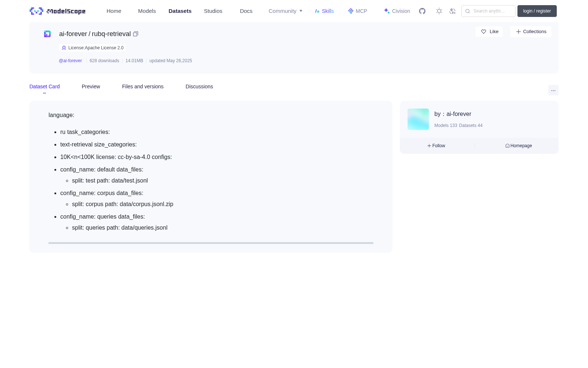Viewport: 588px width, 368px height.
Task: Click the login / register button
Action: tap(537, 11)
